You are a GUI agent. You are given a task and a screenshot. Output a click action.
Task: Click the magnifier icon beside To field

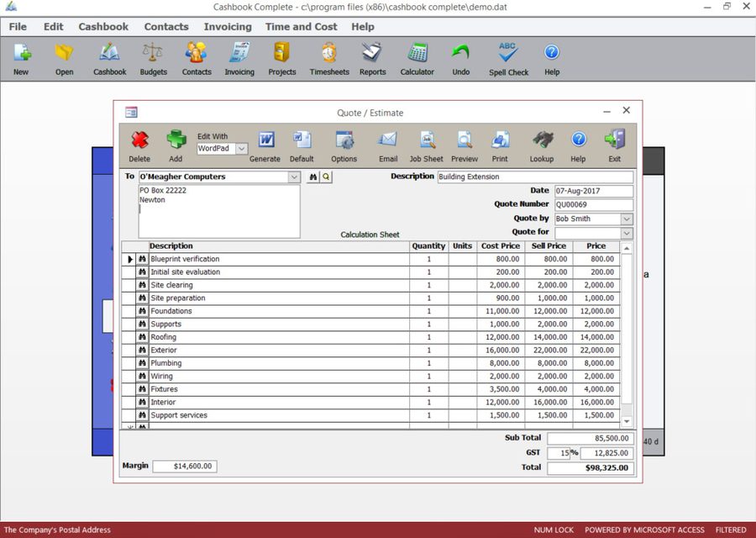pyautogui.click(x=327, y=177)
